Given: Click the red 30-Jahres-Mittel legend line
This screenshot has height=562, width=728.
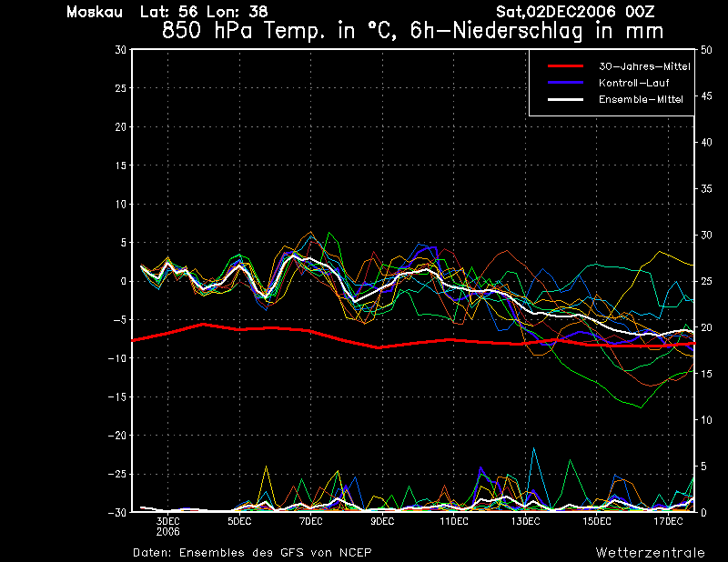Looking at the screenshot, I should (x=565, y=66).
